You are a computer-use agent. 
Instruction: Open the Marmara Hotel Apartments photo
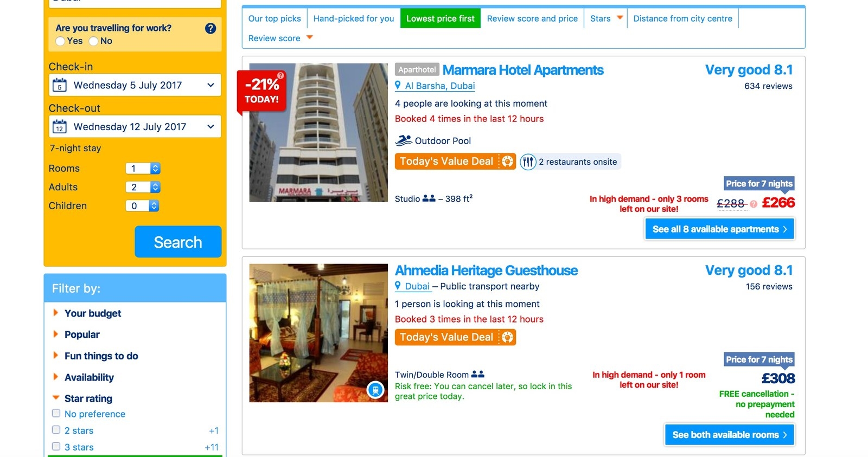(x=318, y=133)
